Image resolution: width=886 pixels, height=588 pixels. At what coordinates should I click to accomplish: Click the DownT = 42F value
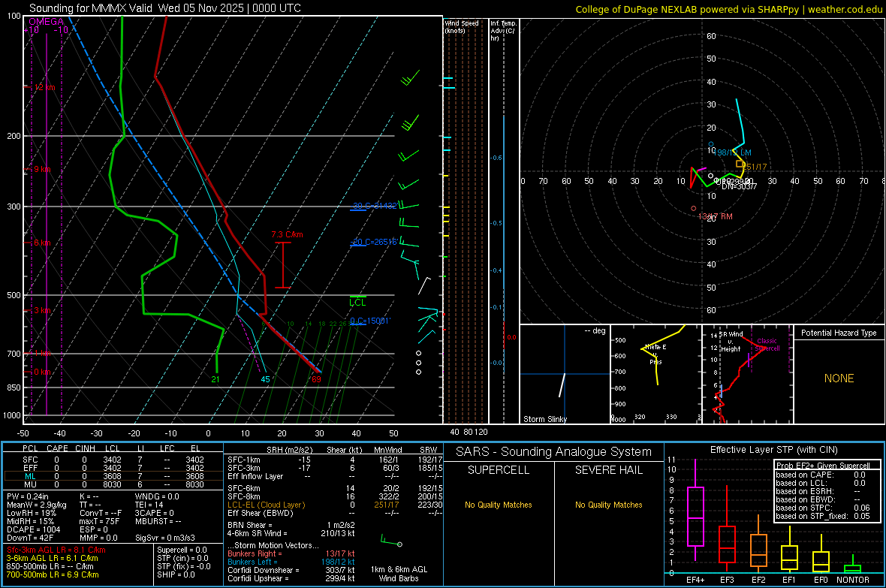coord(30,538)
